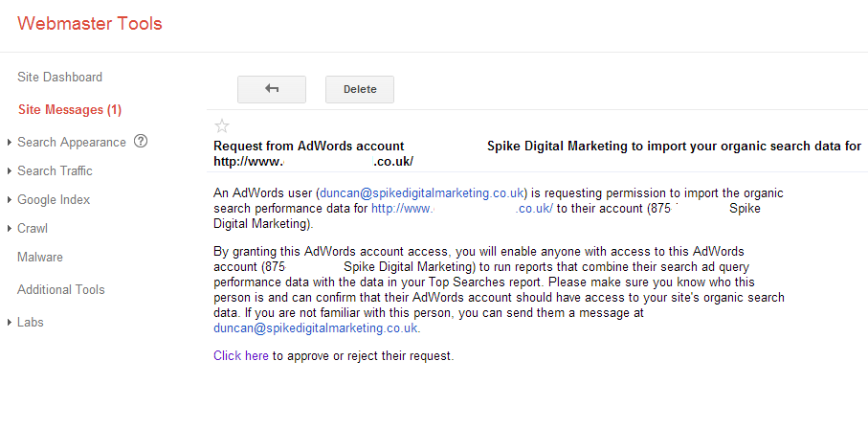Open the Malware page

(40, 258)
